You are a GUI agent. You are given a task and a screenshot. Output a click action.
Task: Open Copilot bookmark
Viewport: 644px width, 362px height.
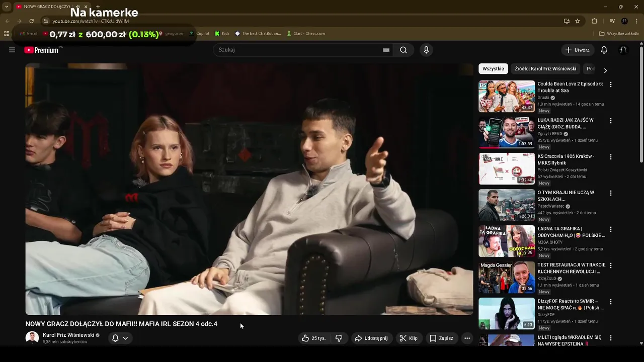pyautogui.click(x=199, y=34)
